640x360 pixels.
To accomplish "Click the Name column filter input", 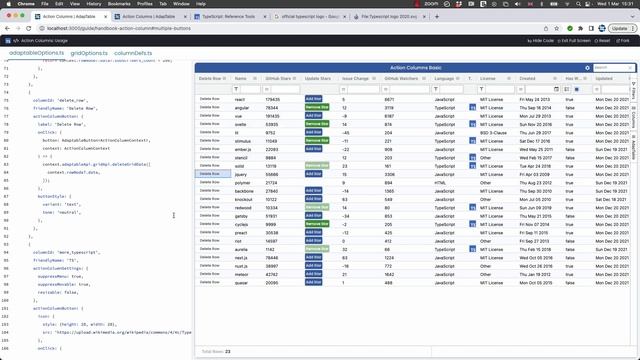I will [x=250, y=89].
